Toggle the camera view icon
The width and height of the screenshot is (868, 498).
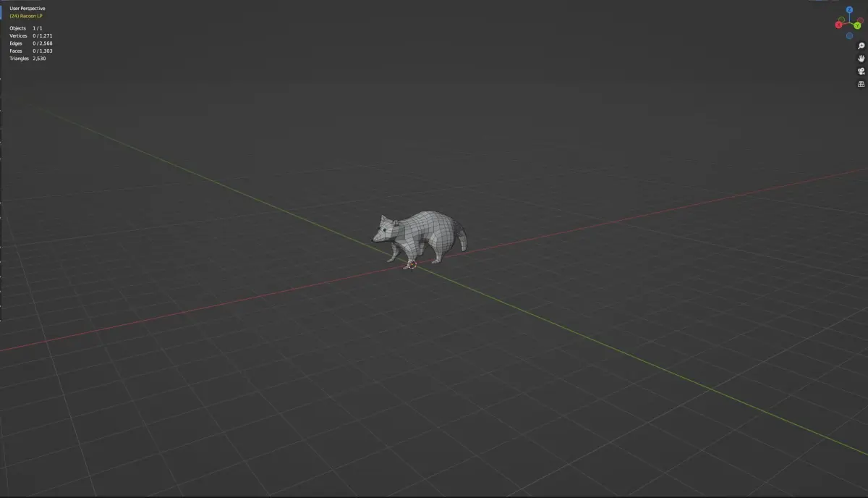coord(861,71)
